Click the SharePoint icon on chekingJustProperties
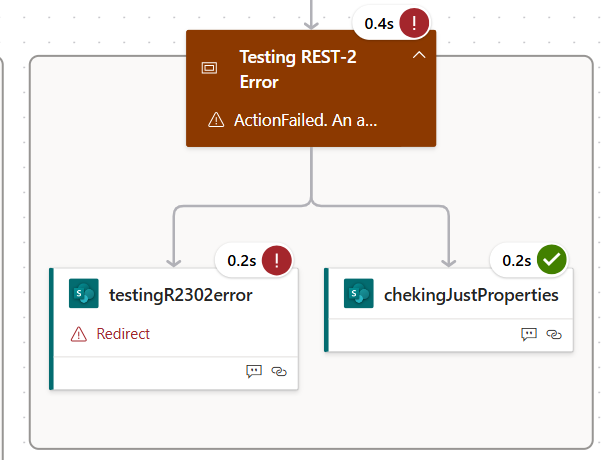This screenshot has height=460, width=612. point(359,293)
